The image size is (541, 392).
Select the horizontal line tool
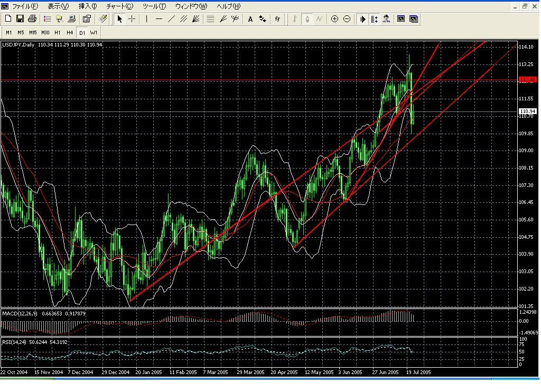(x=158, y=18)
